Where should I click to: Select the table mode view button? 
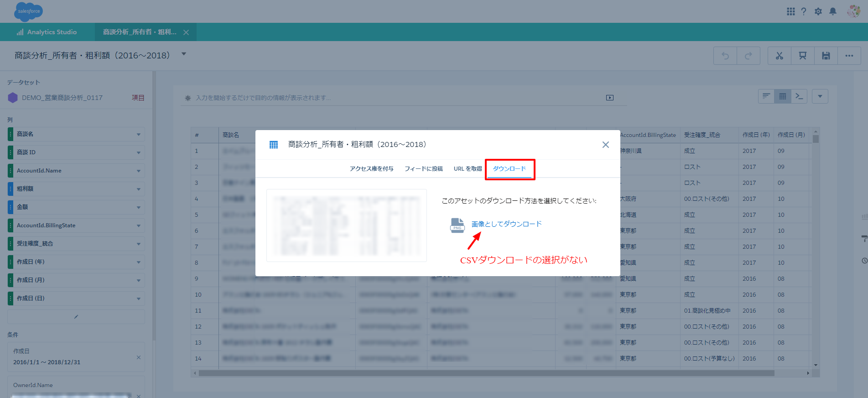782,96
